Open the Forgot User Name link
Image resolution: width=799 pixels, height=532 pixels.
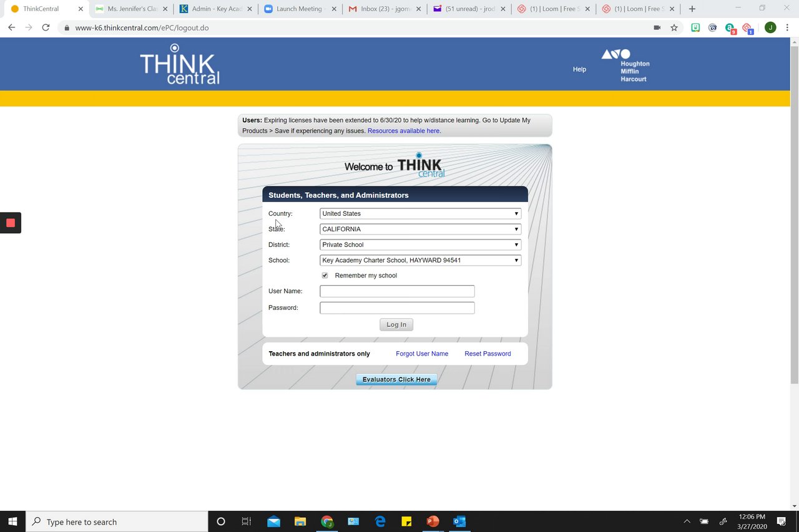pyautogui.click(x=422, y=354)
